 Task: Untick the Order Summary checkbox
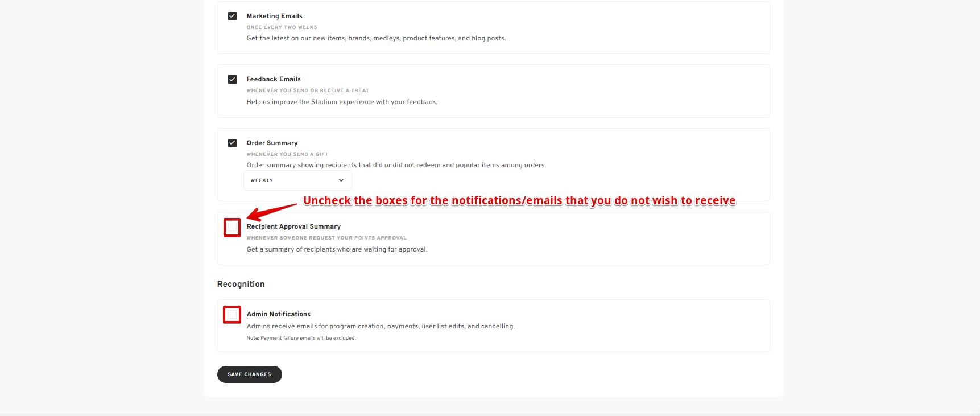232,143
